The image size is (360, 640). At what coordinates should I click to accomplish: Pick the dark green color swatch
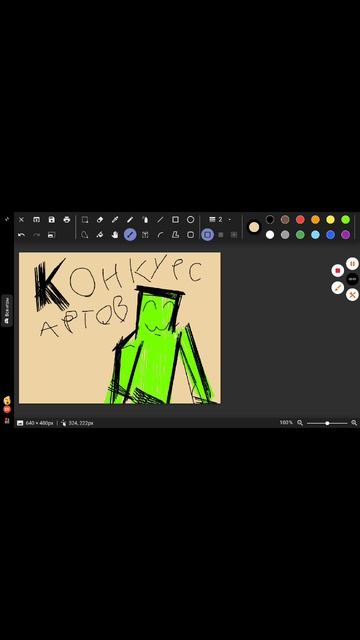(x=300, y=235)
